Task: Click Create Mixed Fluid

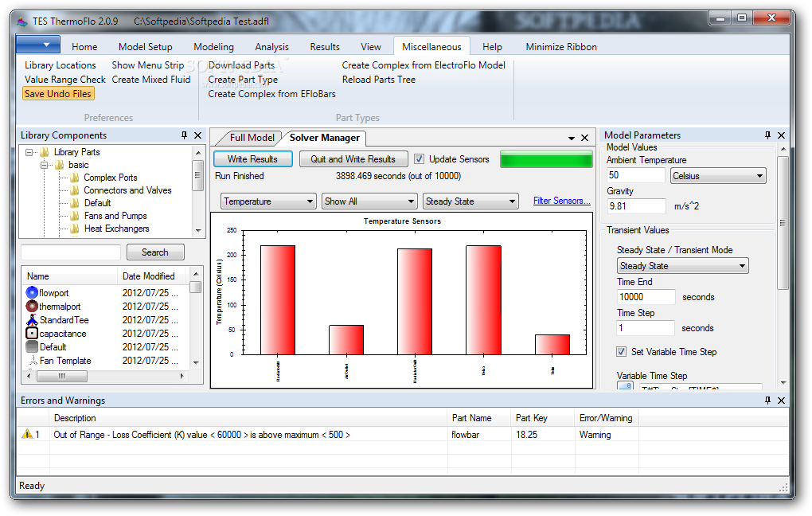Action: click(x=151, y=80)
